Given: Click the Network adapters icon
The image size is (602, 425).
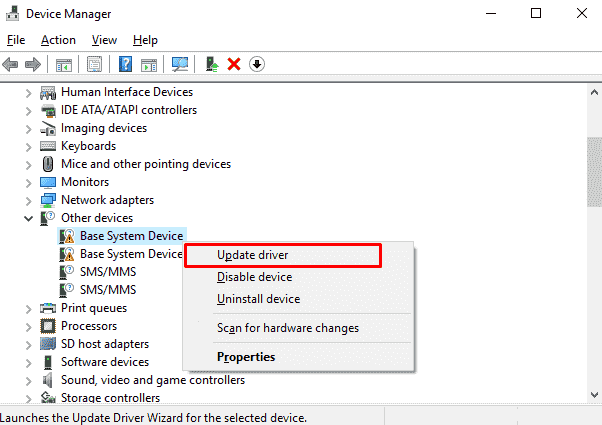Looking at the screenshot, I should (48, 200).
